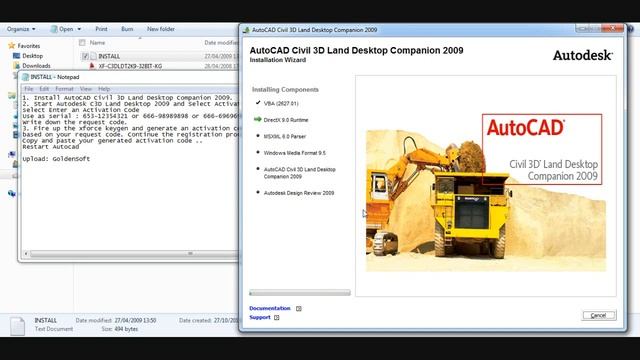This screenshot has height=360, width=640.
Task: Open Notepad Edit menu
Action: coord(44,89)
